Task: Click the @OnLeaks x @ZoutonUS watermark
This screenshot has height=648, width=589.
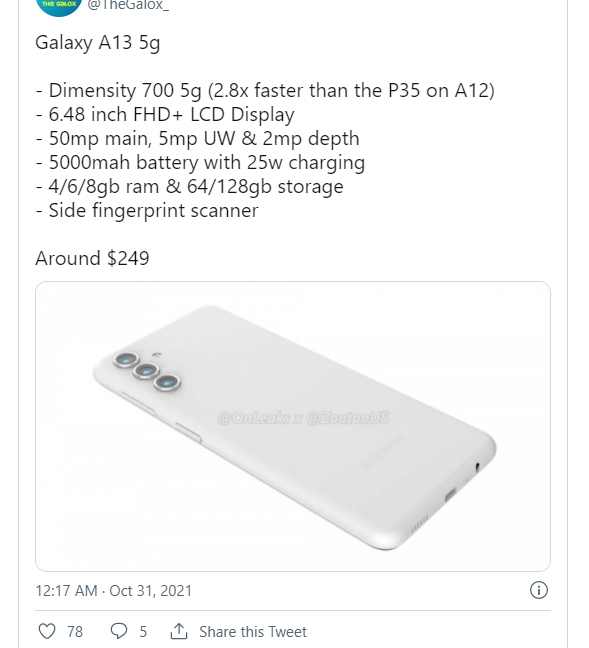Action: [x=303, y=418]
